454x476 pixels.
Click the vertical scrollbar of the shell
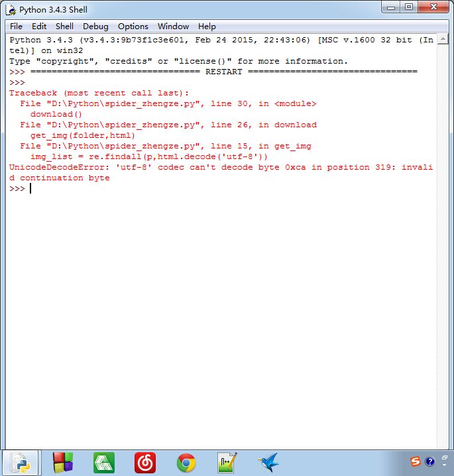point(442,239)
